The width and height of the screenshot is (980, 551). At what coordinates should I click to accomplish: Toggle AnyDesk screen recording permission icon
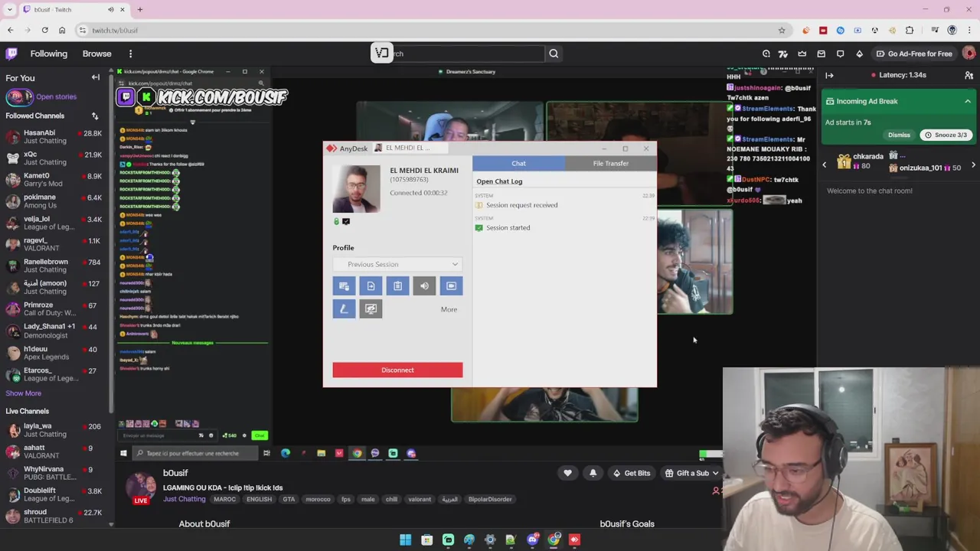click(451, 286)
